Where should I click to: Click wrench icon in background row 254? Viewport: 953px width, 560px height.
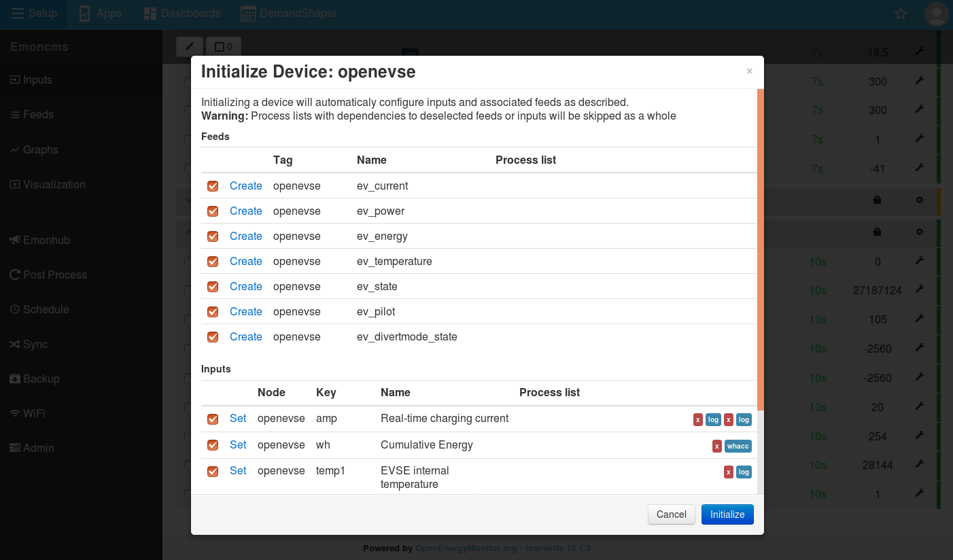(x=920, y=435)
